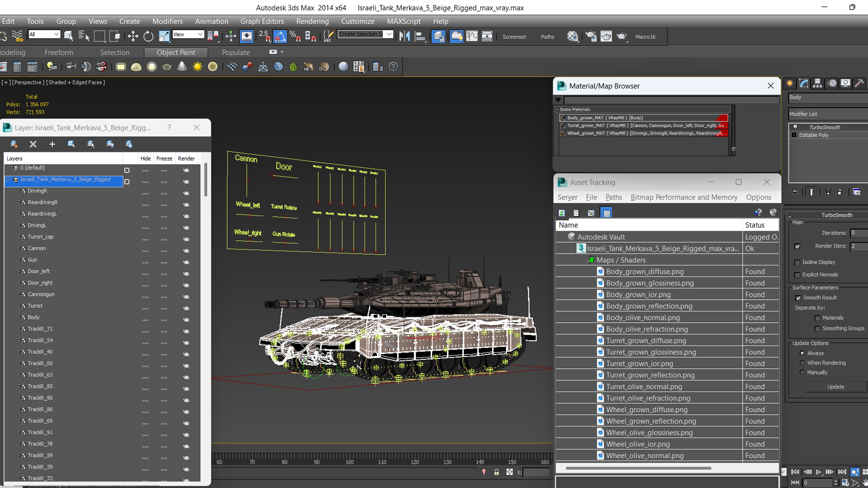Image resolution: width=868 pixels, height=488 pixels.
Task: Open the Modify command panel tab
Action: (803, 83)
